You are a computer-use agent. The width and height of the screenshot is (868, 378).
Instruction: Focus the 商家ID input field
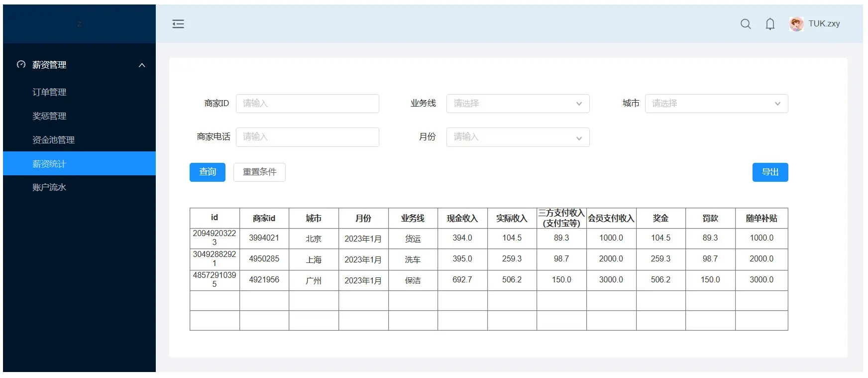[307, 104]
